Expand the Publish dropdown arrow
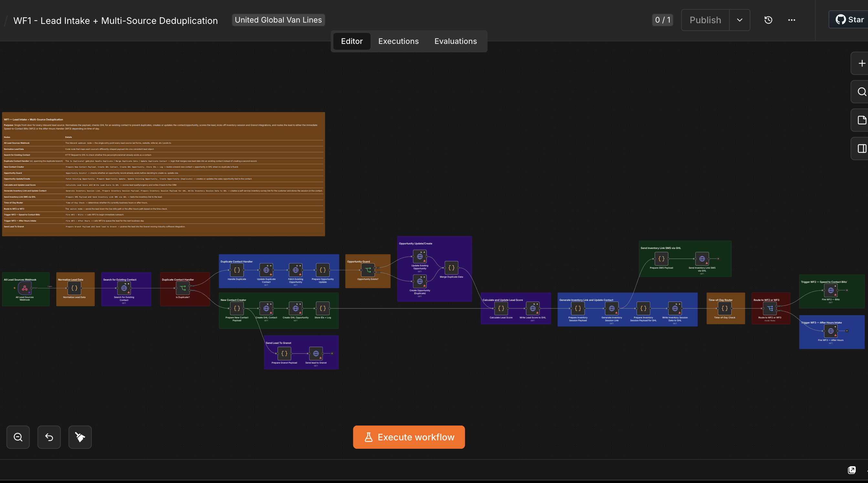The height and width of the screenshot is (483, 868). tap(740, 20)
